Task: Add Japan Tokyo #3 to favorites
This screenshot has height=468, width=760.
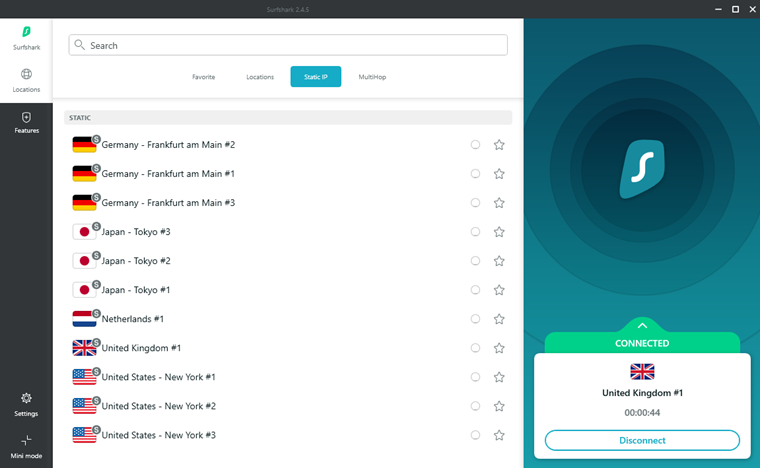Action: point(499,232)
